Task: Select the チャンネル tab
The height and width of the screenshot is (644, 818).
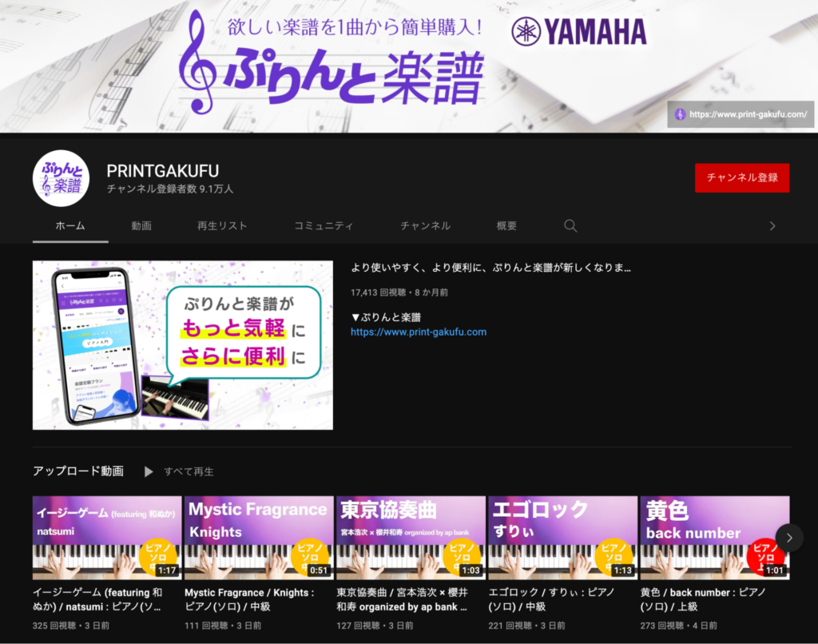Action: [426, 226]
